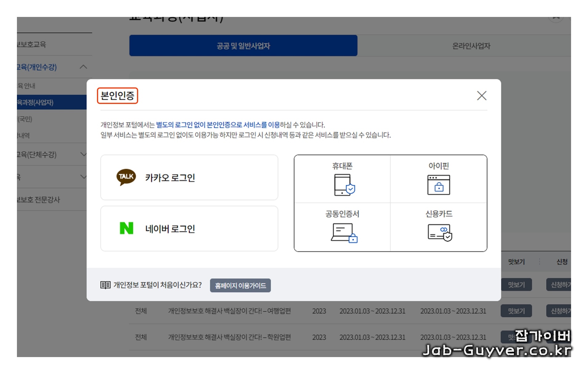Choose 공동인증서 certificate icon
Viewport: 588px width, 374px height.
(x=344, y=233)
